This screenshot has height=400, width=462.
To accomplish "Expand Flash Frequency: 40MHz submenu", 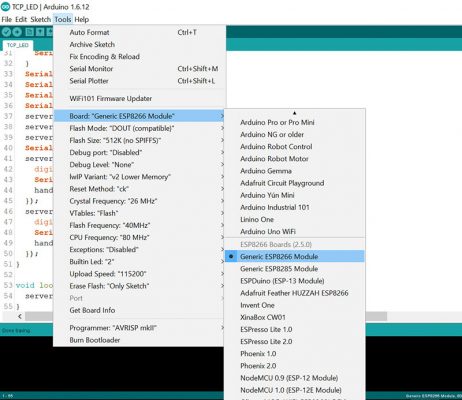I will pyautogui.click(x=139, y=225).
